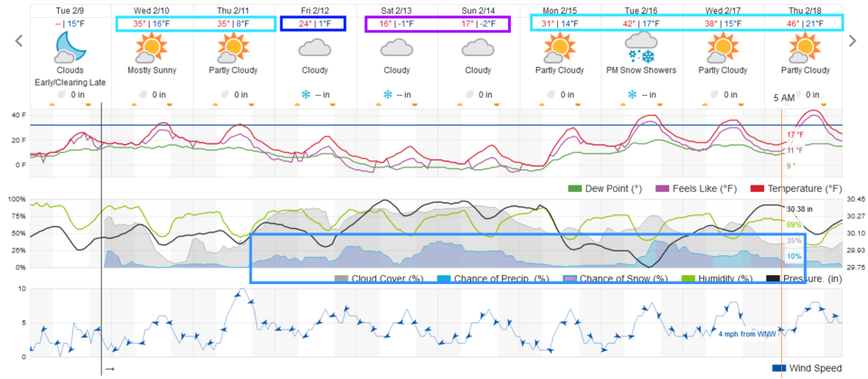Click the '11 °F' feels-like readout on chart
The image size is (868, 379).
click(795, 149)
